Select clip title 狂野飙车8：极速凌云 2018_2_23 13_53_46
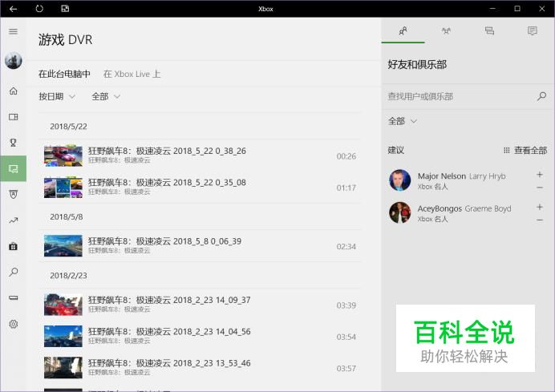The height and width of the screenshot is (392, 555). (x=169, y=363)
